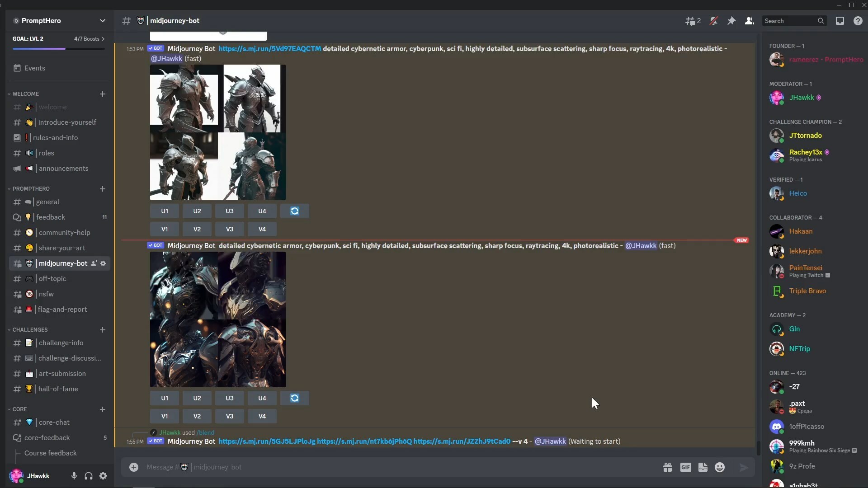This screenshot has height=488, width=868.
Task: Open the 4/7 Boosts goal link
Action: 89,39
